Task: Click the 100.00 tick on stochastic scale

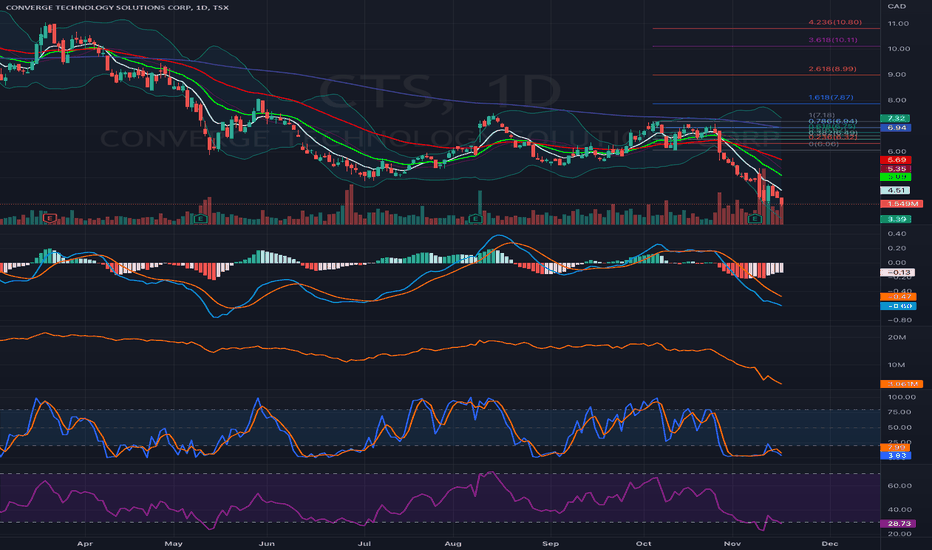Action: coord(902,397)
